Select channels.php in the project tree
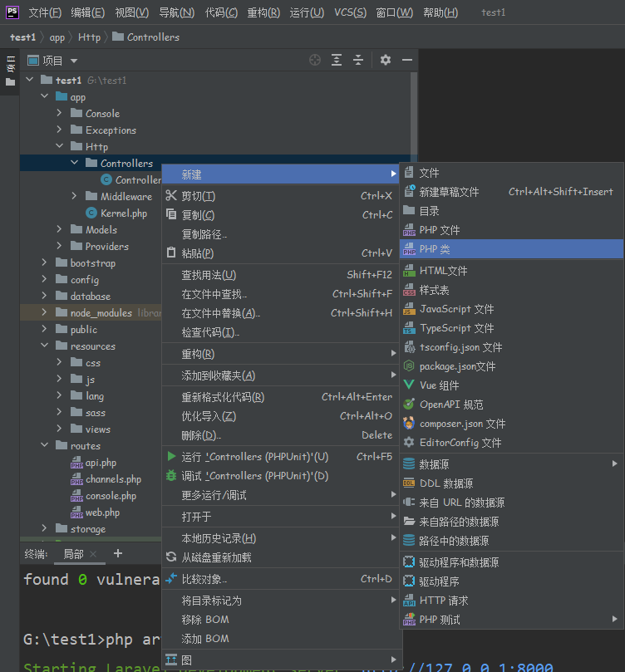The image size is (625, 672). pos(113,479)
